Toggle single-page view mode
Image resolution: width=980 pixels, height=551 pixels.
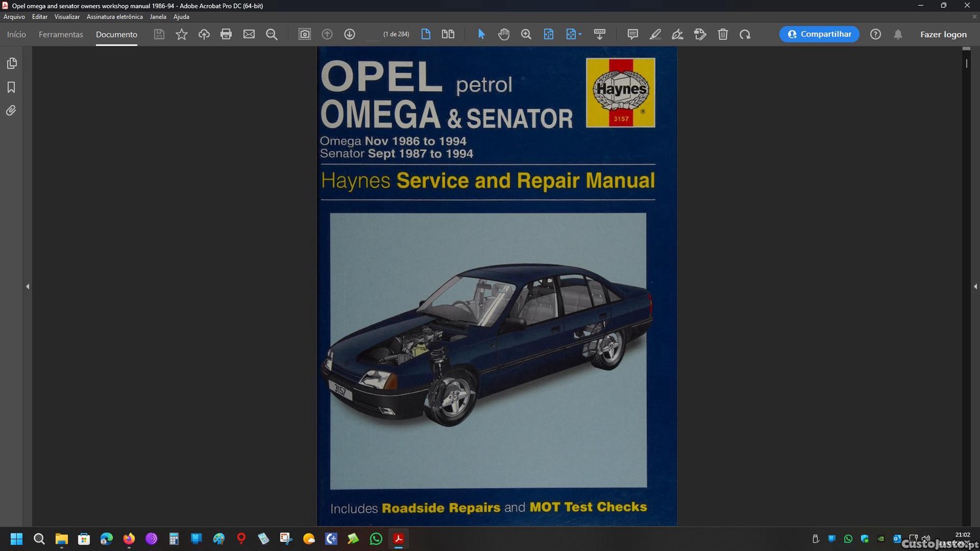pos(426,35)
